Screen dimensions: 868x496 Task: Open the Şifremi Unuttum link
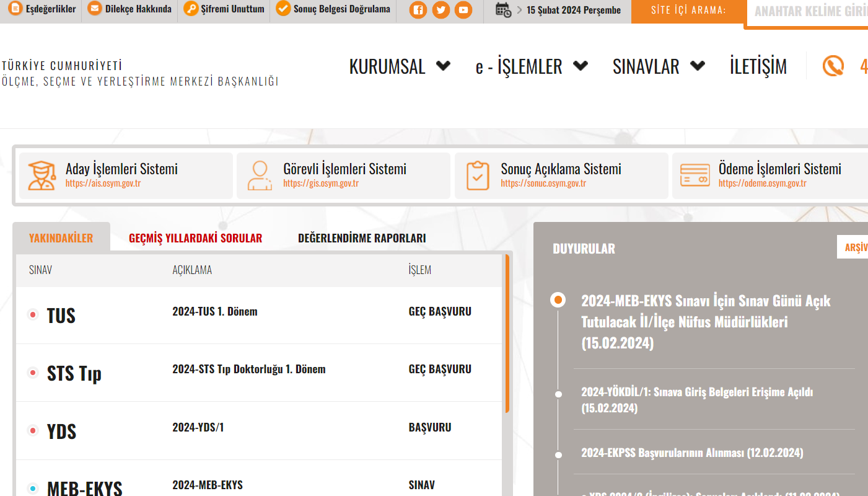pos(224,9)
